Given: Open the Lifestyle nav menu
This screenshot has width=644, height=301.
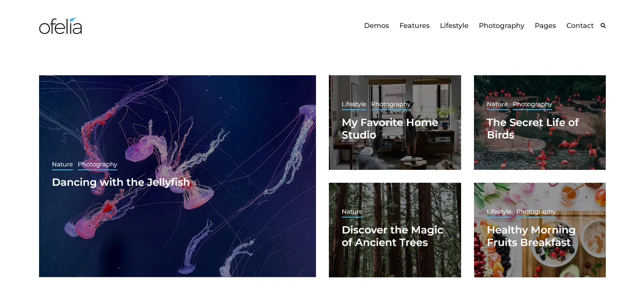Looking at the screenshot, I should pos(454,26).
